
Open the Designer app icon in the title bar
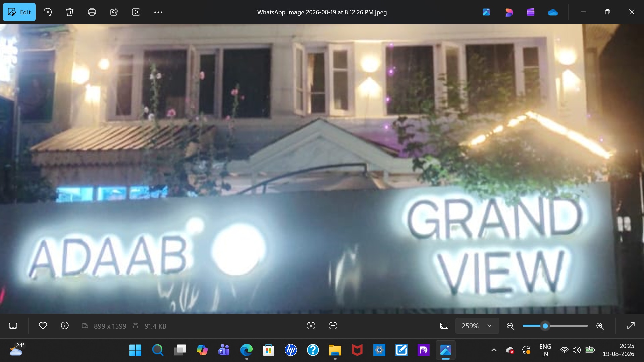click(x=486, y=12)
